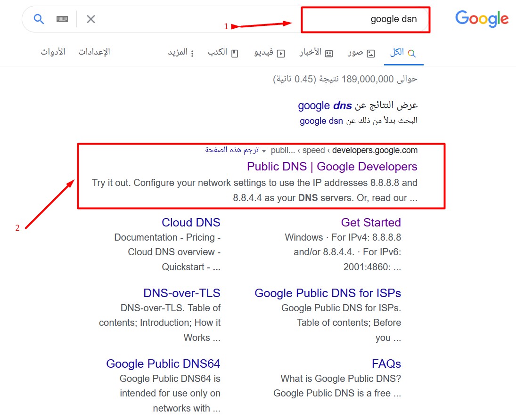Viewport: 516px width, 420px height.
Task: Click the 'google dns' suggested results link
Action: pos(325,105)
